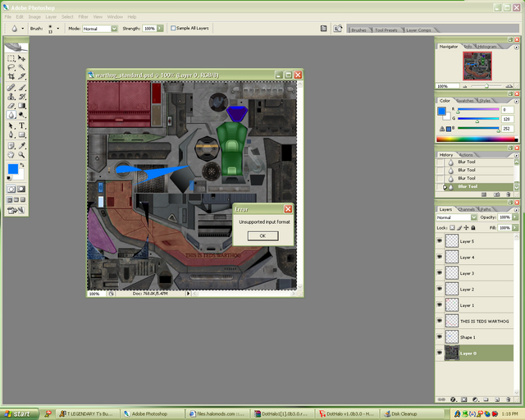Delete layer via Layers panel trash icon
This screenshot has height=420, width=525.
(x=508, y=399)
